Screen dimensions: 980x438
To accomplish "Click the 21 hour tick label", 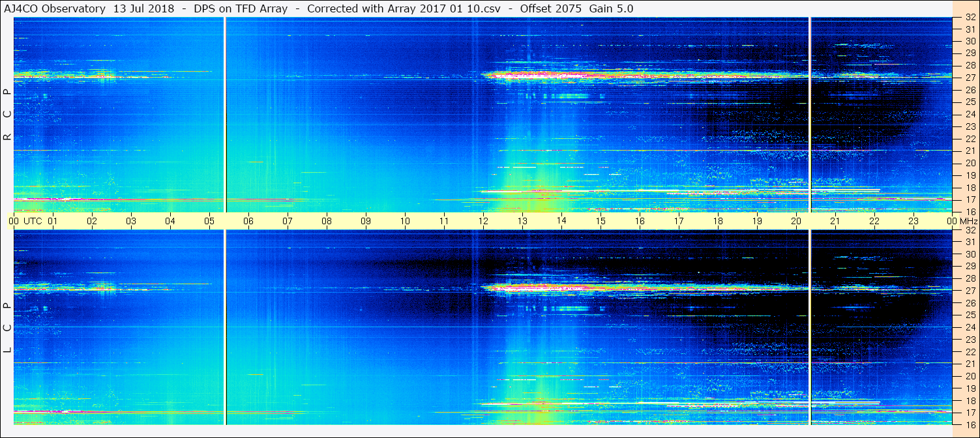I will pos(835,221).
